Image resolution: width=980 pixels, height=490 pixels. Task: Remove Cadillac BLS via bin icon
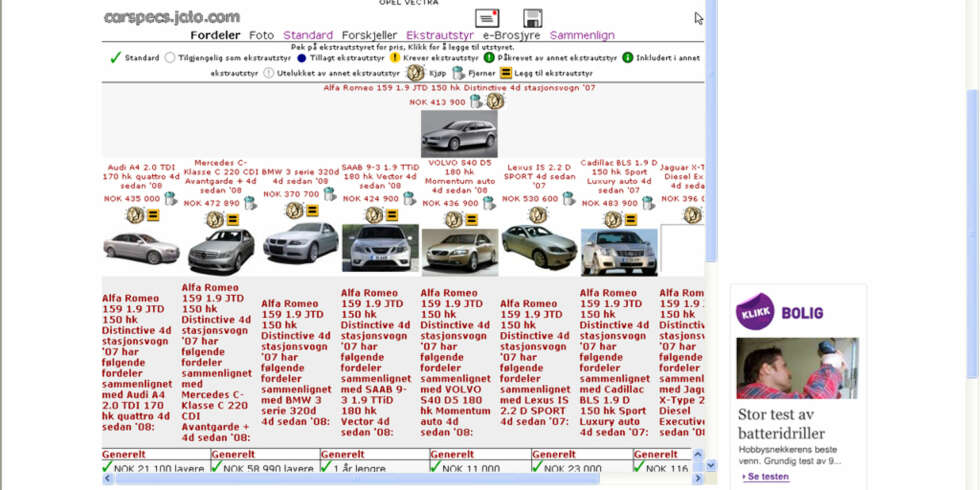click(648, 203)
